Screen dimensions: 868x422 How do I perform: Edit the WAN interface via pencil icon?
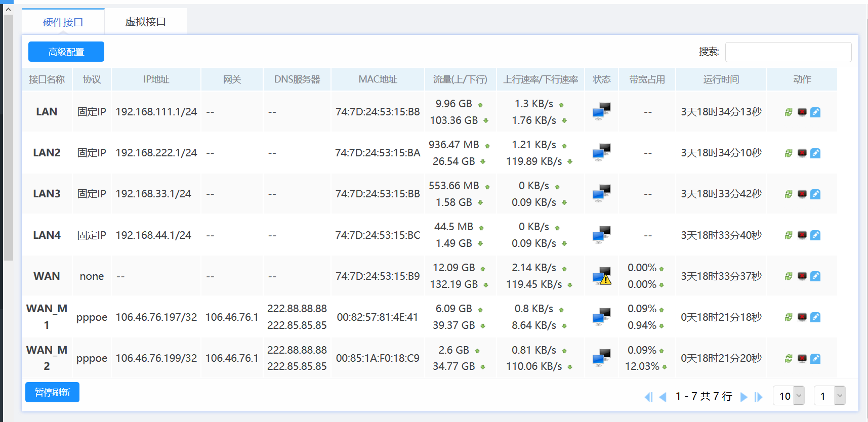pos(815,276)
